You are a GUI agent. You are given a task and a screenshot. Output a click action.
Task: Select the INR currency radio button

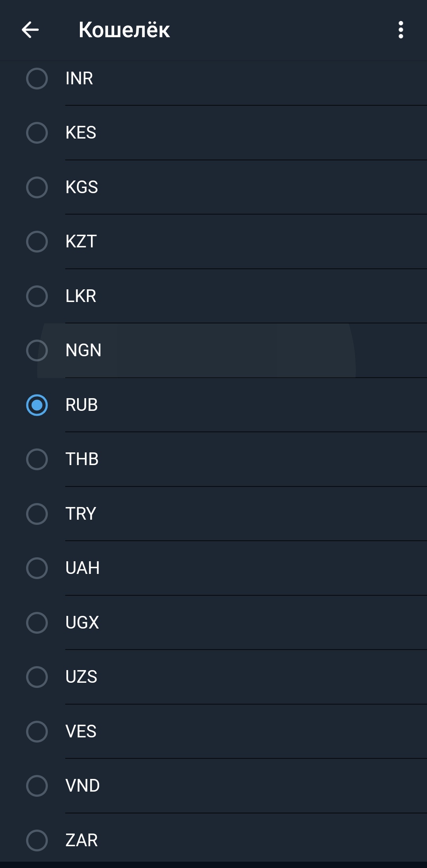point(37,78)
